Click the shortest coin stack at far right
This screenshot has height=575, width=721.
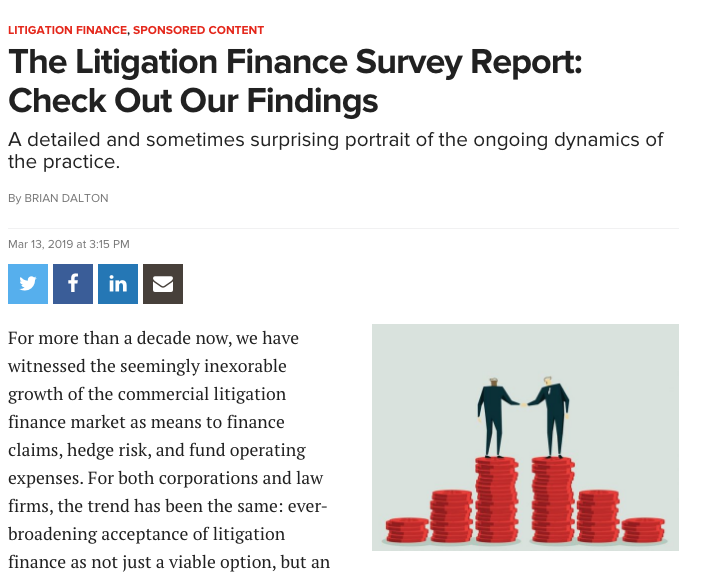point(643,530)
